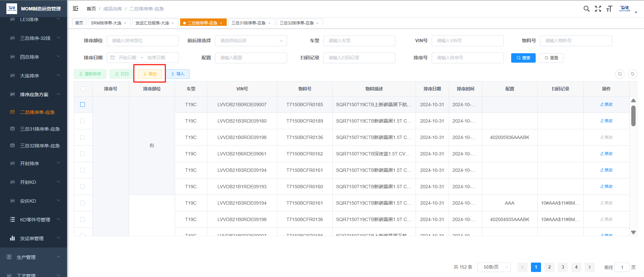Image resolution: width=644 pixels, height=277 pixels.
Task: Switch to the 首页 tab
Action: pyautogui.click(x=79, y=23)
